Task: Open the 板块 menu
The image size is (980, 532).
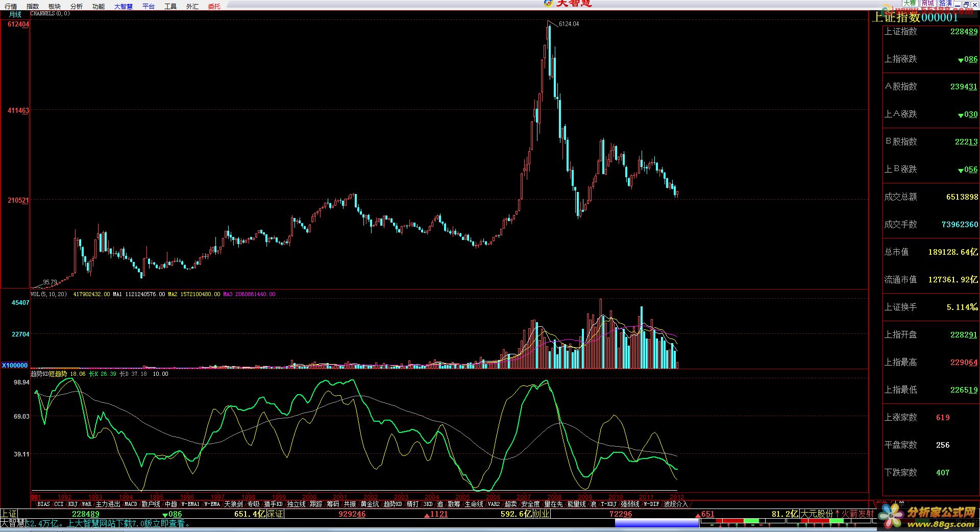Action: [x=55, y=7]
